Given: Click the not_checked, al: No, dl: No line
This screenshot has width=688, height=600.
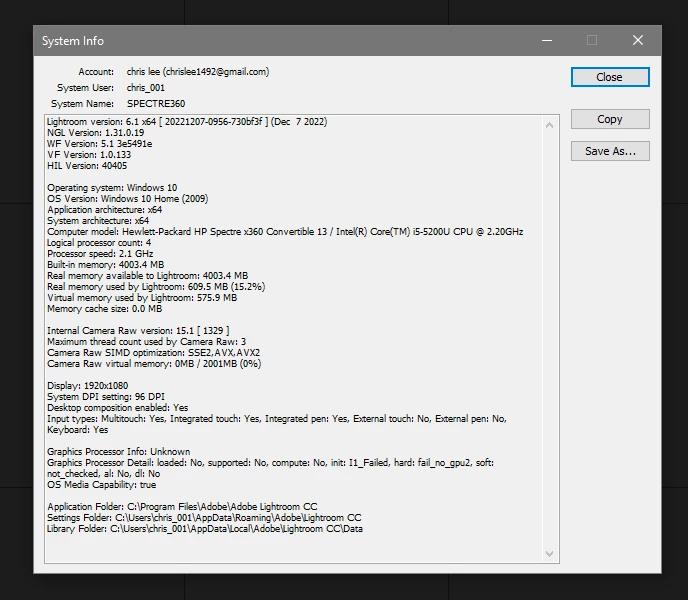Looking at the screenshot, I should tap(104, 474).
